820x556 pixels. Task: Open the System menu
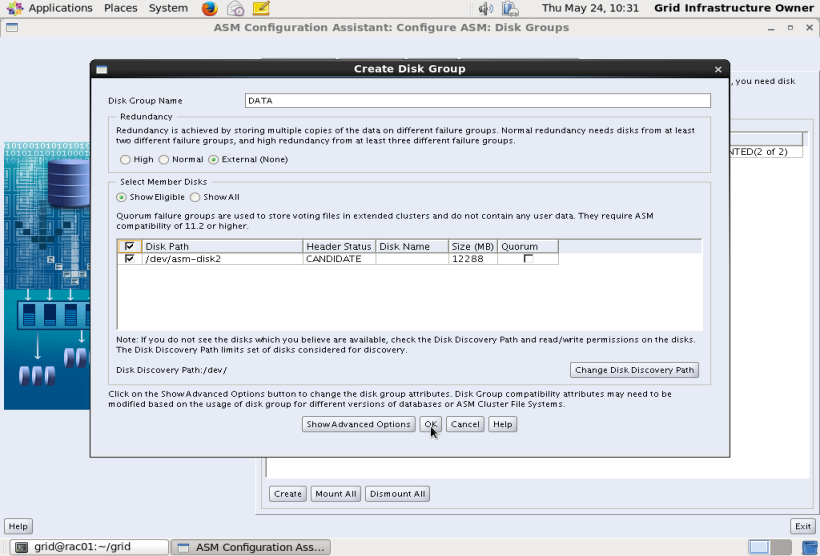coord(168,8)
